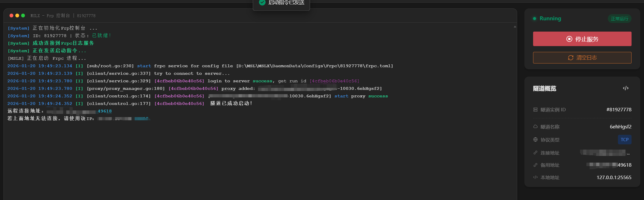Click the yellow dot in console title bar

(17, 15)
